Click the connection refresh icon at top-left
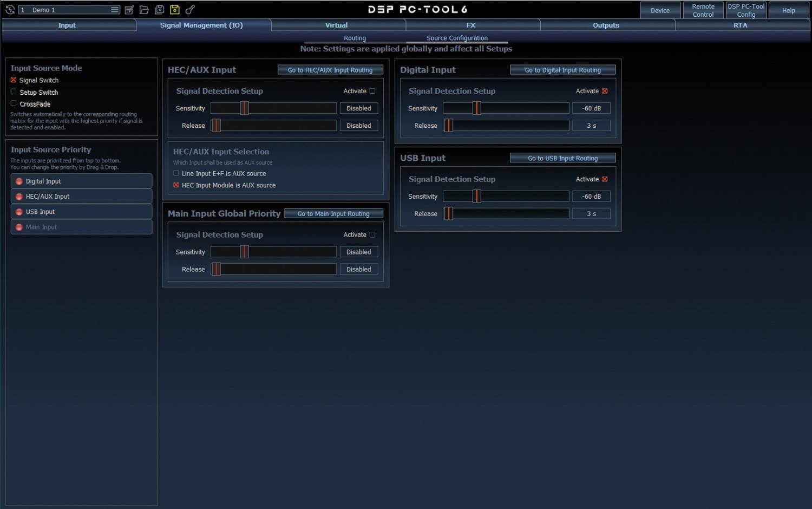This screenshot has height=509, width=812. (10, 10)
